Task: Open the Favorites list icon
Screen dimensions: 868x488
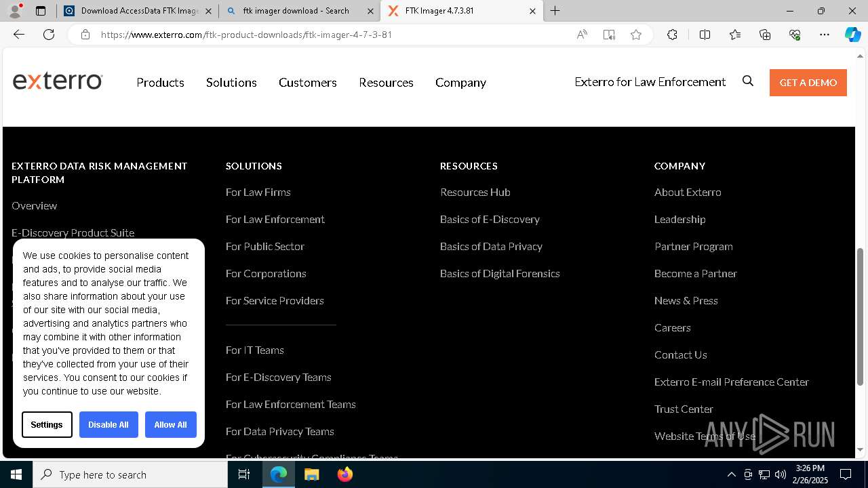Action: point(735,35)
